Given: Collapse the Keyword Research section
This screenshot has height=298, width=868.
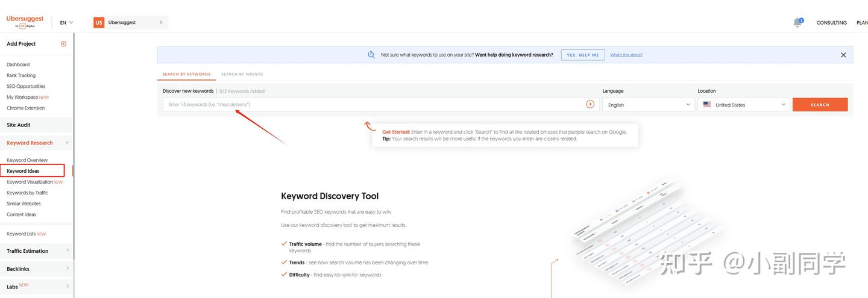Looking at the screenshot, I should pyautogui.click(x=67, y=143).
